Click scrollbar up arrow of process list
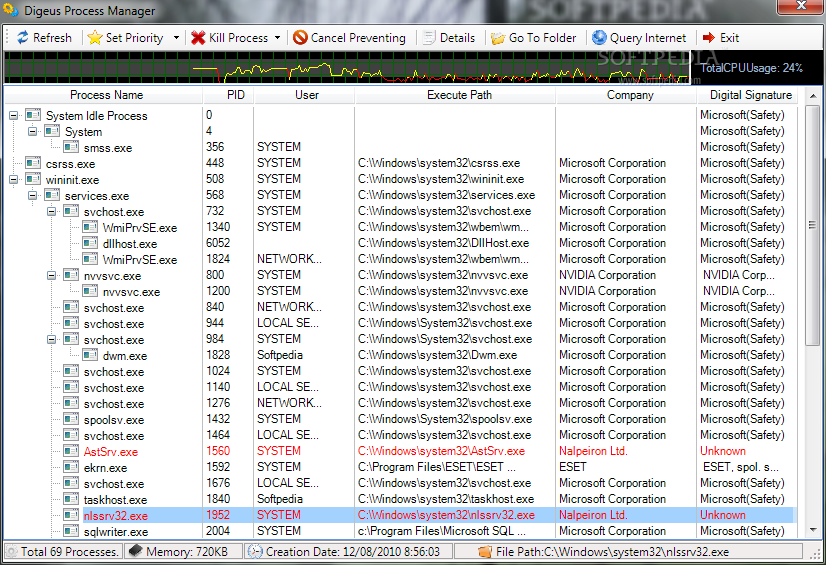This screenshot has height=565, width=826. (x=813, y=96)
